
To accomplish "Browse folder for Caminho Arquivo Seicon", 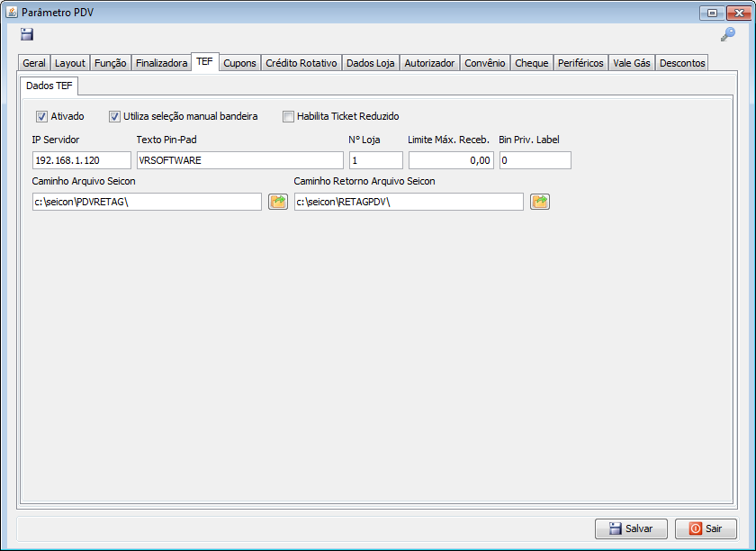I will click(x=278, y=202).
